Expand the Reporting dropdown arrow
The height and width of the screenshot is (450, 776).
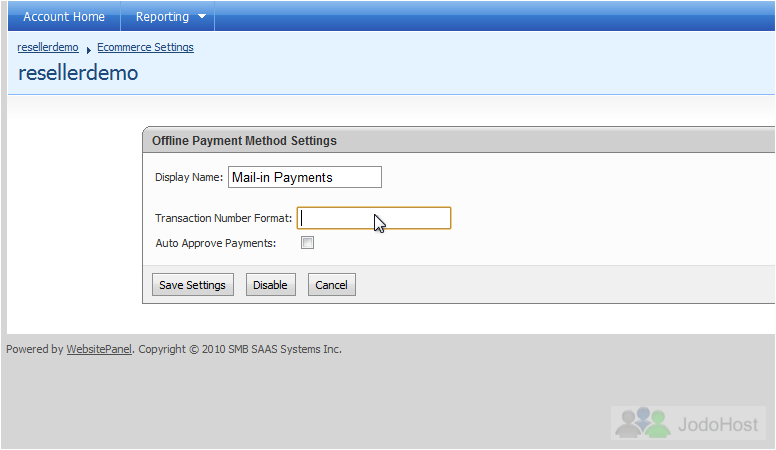coord(202,16)
